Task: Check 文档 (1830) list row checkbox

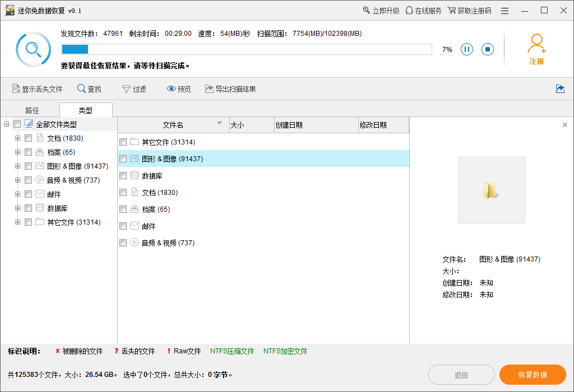Action: click(123, 192)
